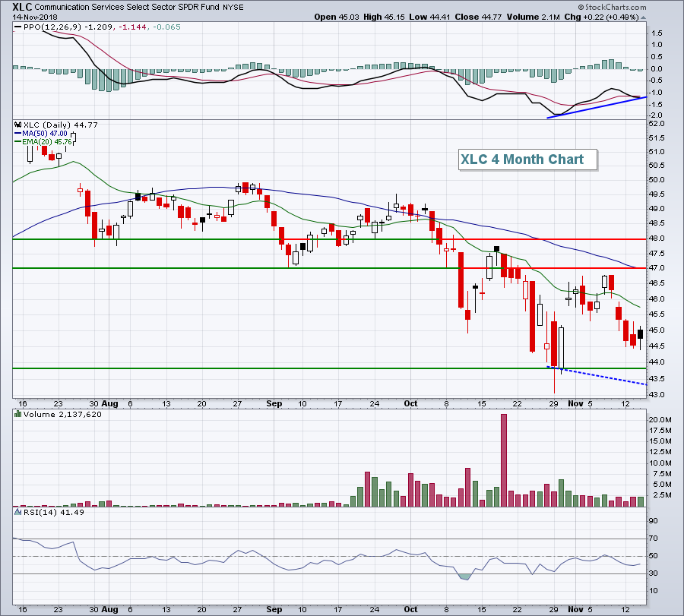Click the up-arrow icon beside the Chg value
Image resolution: width=684 pixels, height=616 pixels.
click(643, 17)
